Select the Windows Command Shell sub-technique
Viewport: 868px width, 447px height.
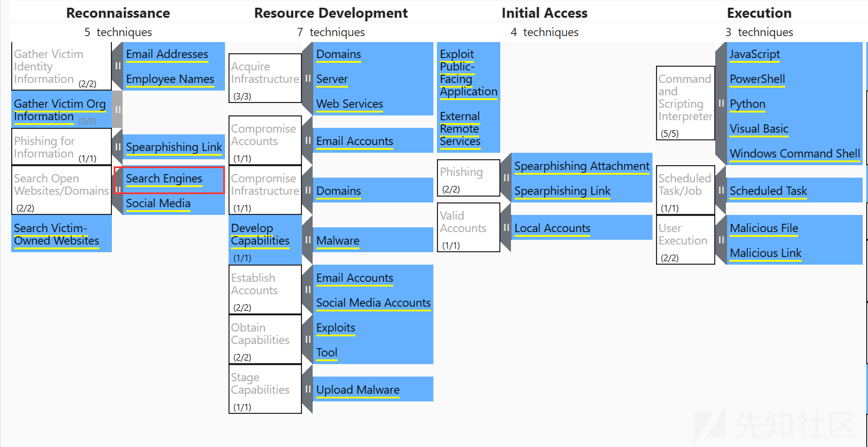[795, 153]
